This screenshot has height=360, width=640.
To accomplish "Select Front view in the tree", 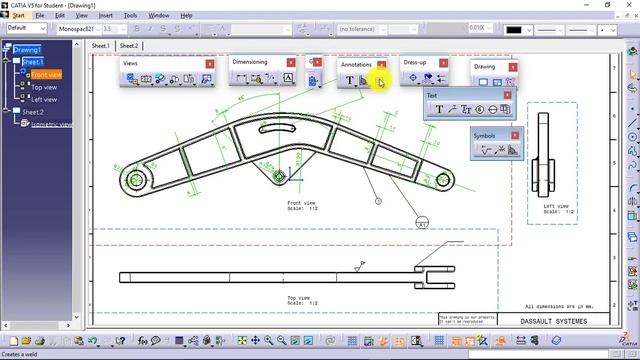I will point(46,74).
